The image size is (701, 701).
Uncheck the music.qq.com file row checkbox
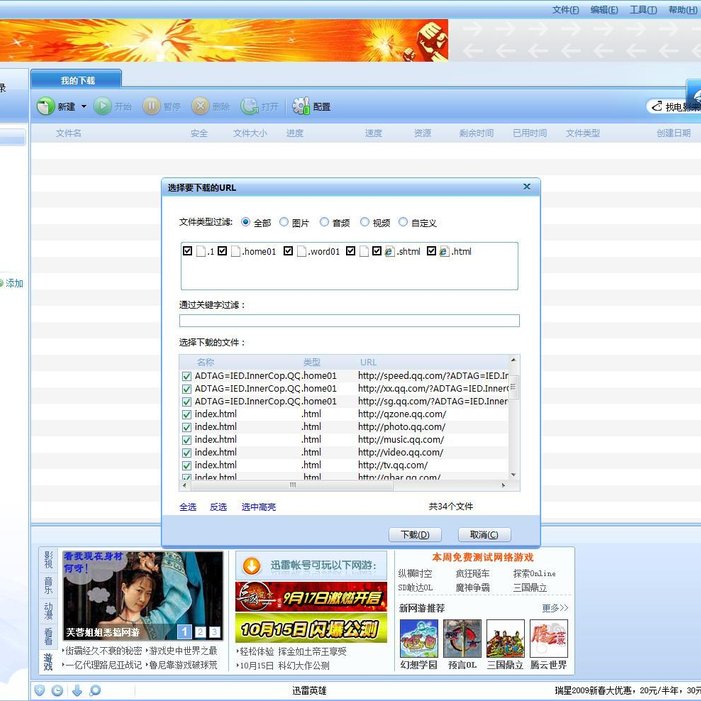tap(187, 440)
